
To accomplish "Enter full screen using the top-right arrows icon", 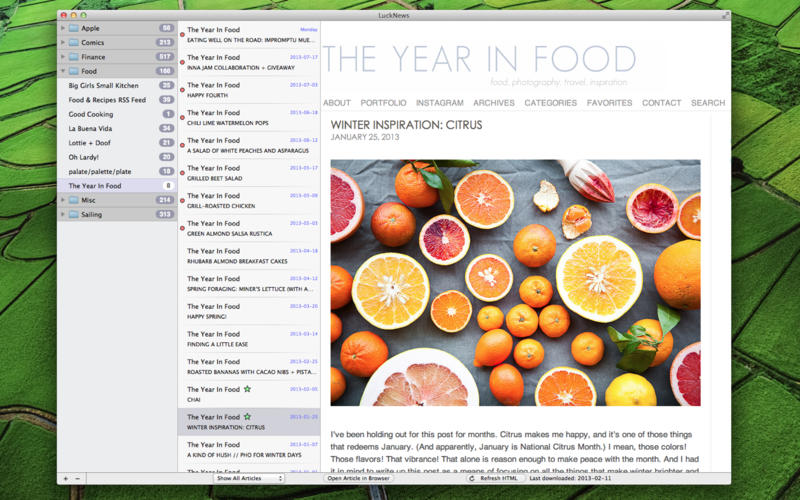I will [726, 15].
